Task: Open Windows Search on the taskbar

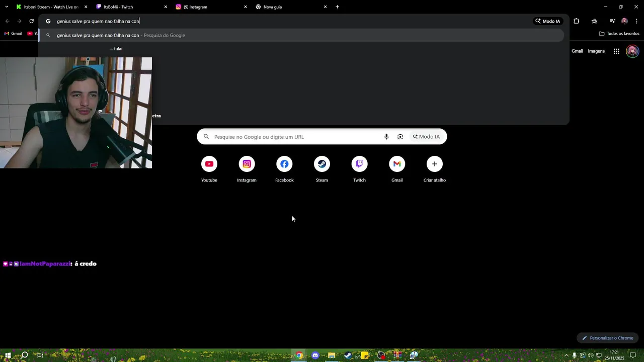Action: tap(24, 355)
